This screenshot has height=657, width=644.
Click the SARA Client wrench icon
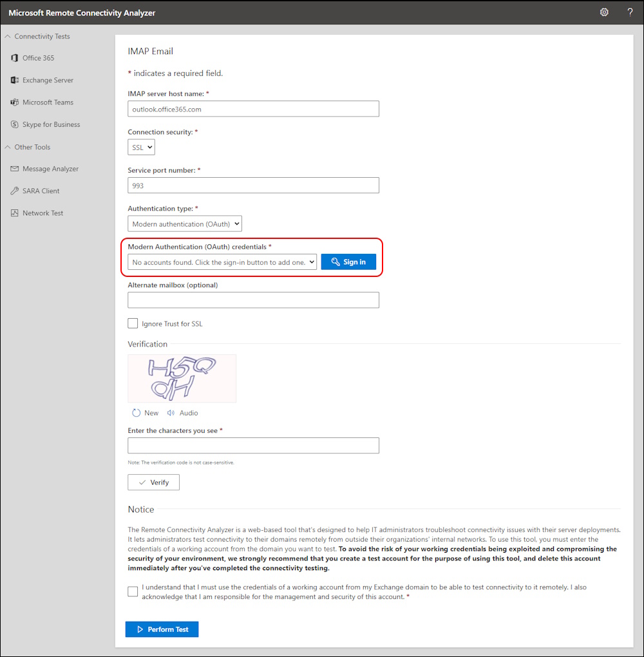click(x=15, y=191)
